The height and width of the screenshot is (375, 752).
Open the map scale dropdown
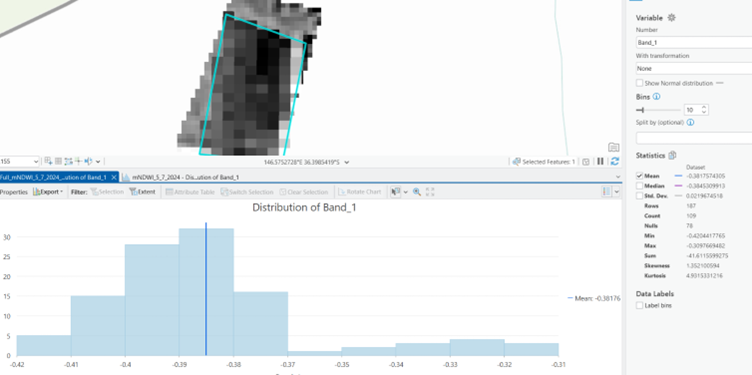[35, 162]
